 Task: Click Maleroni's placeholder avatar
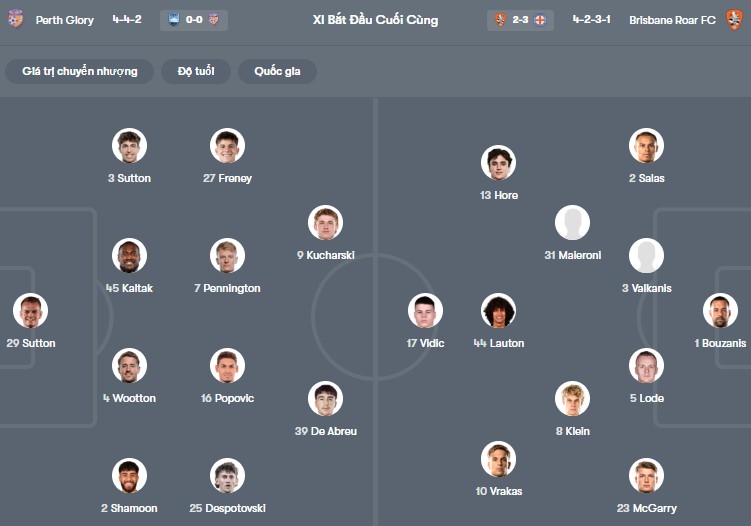[572, 223]
